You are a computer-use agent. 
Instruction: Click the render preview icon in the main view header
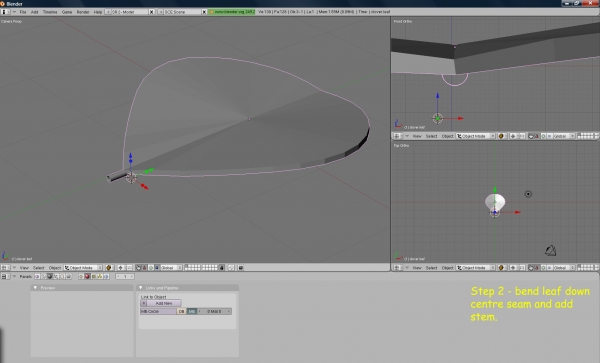(x=231, y=268)
